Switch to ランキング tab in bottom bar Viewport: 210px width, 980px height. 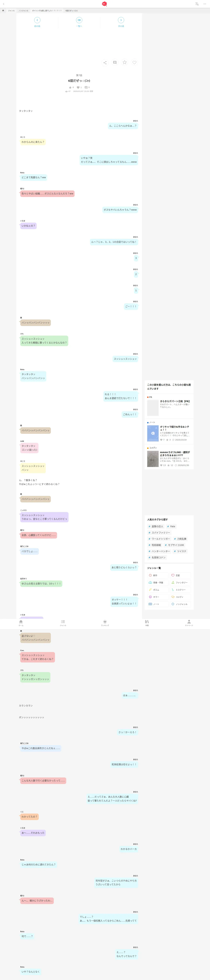[x=105, y=623]
